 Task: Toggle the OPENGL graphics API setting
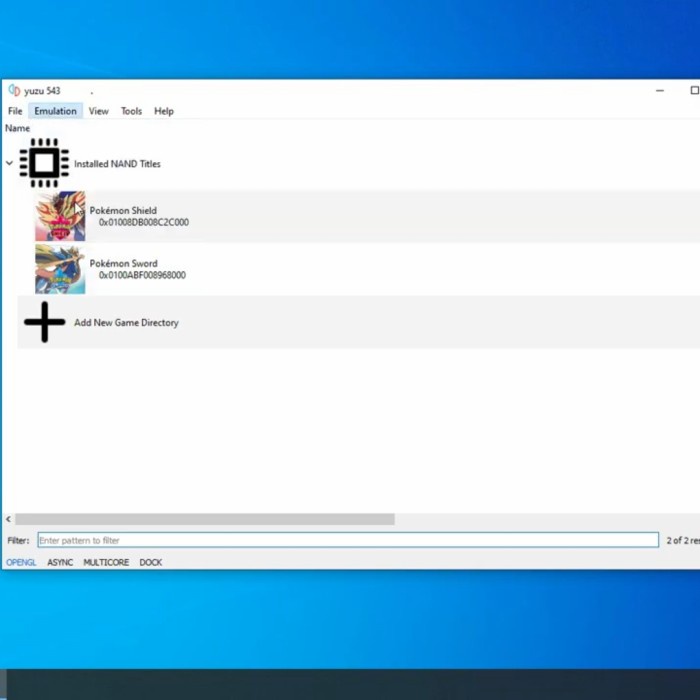21,563
